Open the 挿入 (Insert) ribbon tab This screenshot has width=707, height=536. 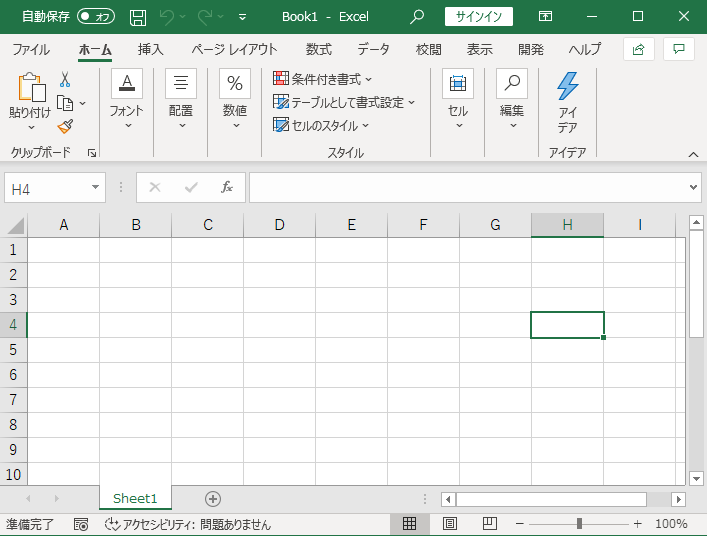pos(151,49)
